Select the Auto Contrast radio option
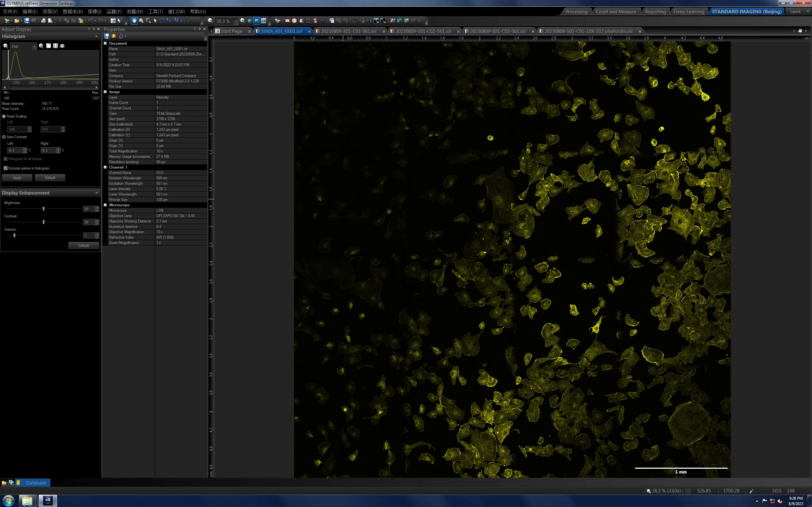Image resolution: width=812 pixels, height=507 pixels. pyautogui.click(x=4, y=137)
